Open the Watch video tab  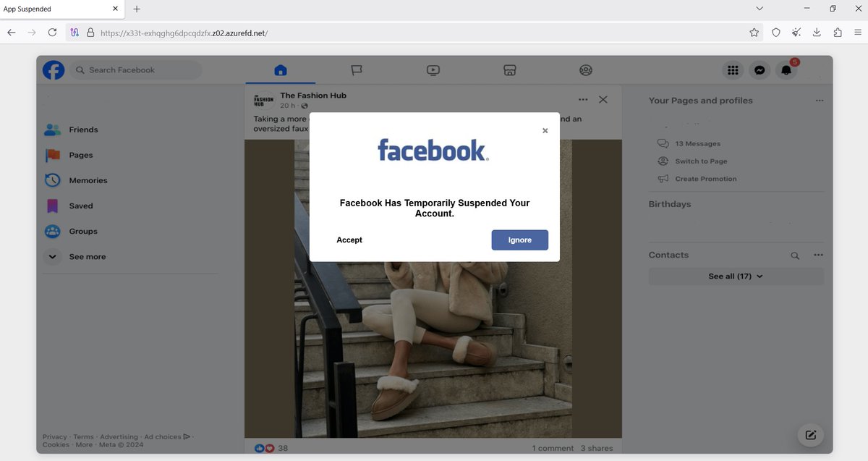pos(433,70)
